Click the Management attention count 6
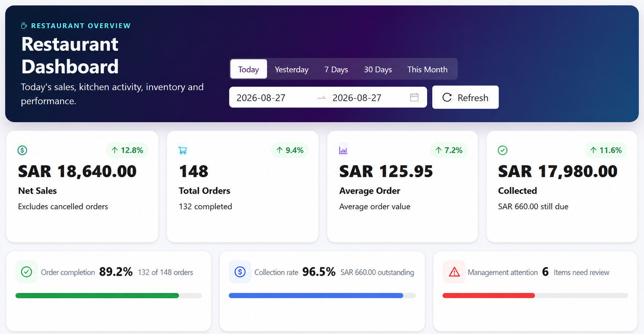This screenshot has width=644, height=334. (x=545, y=272)
